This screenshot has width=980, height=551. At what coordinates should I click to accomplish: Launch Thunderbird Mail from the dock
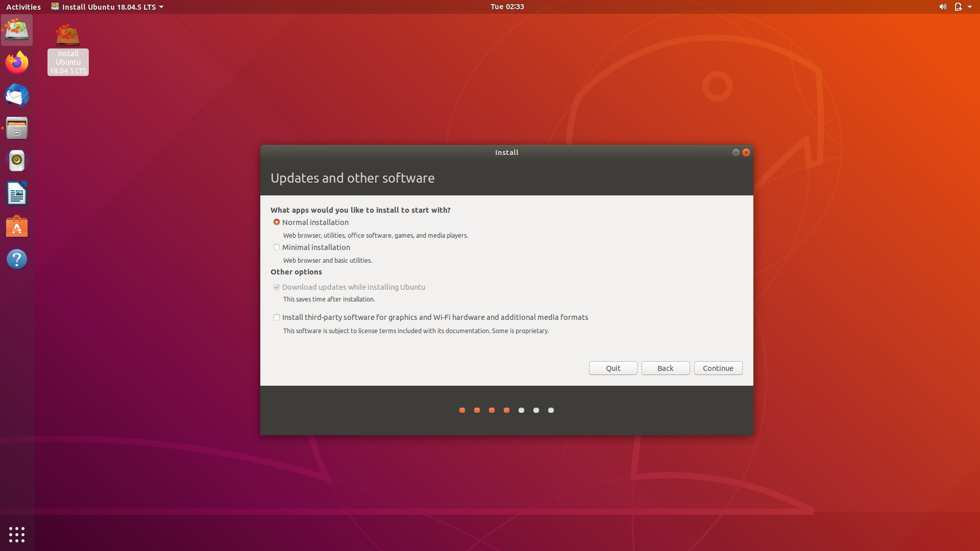tap(17, 95)
